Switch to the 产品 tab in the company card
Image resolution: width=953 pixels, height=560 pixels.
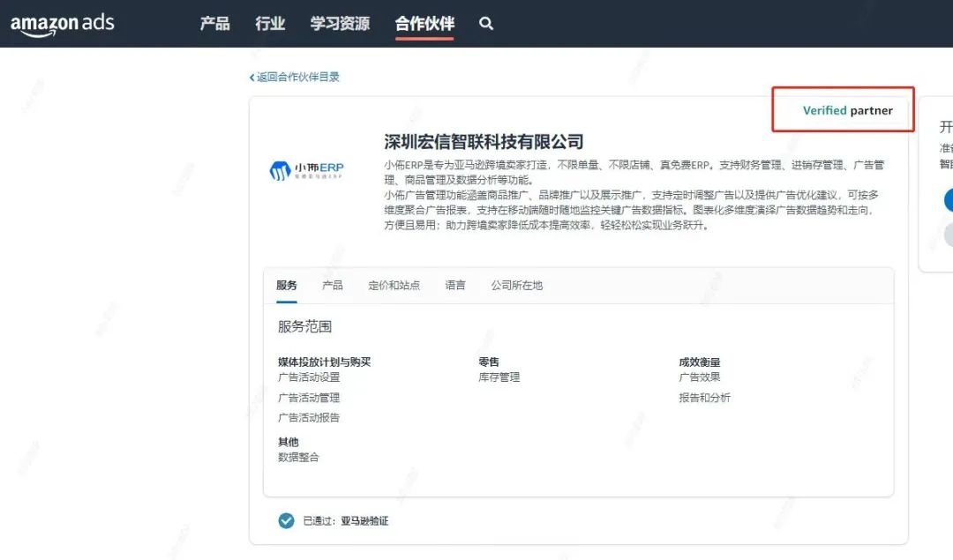(x=333, y=286)
